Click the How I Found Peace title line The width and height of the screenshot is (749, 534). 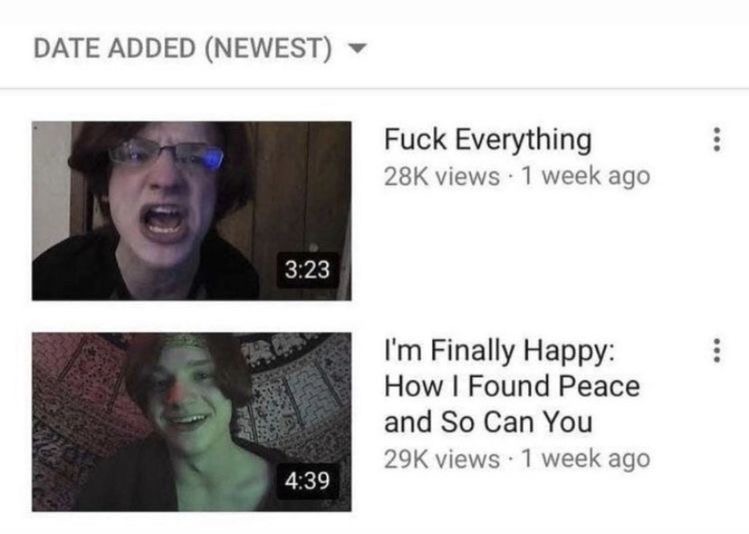click(512, 386)
